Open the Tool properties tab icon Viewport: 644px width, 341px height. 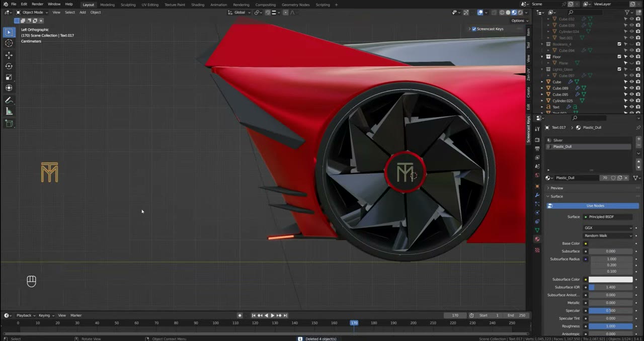pos(537,129)
